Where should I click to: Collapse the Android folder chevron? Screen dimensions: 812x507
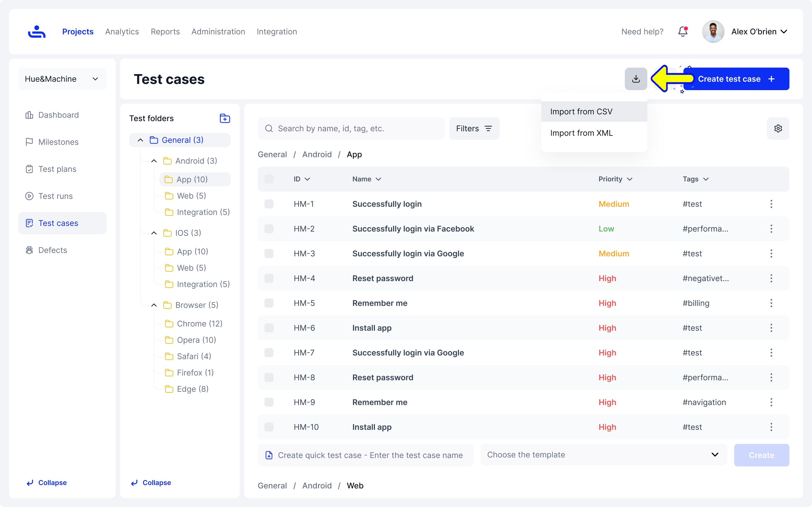pyautogui.click(x=154, y=161)
